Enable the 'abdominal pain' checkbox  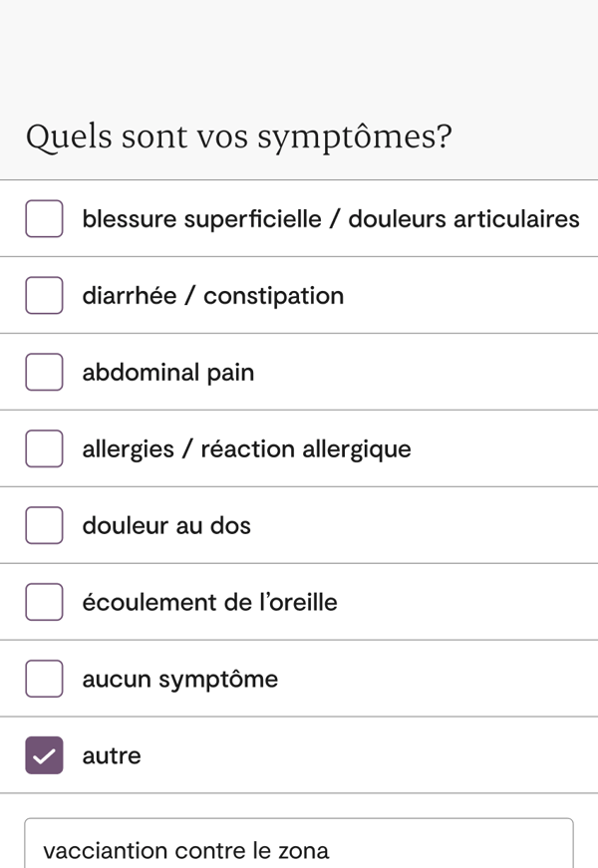44,372
